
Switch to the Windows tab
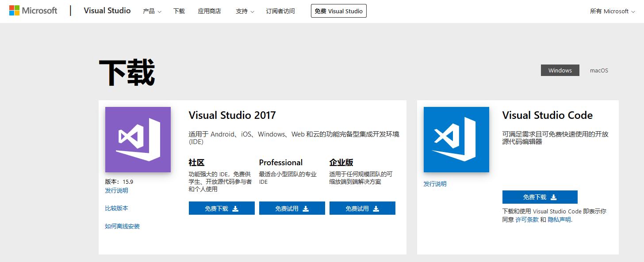click(x=560, y=70)
